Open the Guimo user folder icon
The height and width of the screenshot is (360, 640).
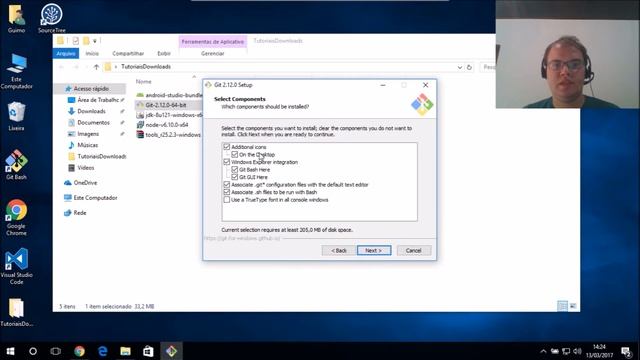pyautogui.click(x=16, y=18)
